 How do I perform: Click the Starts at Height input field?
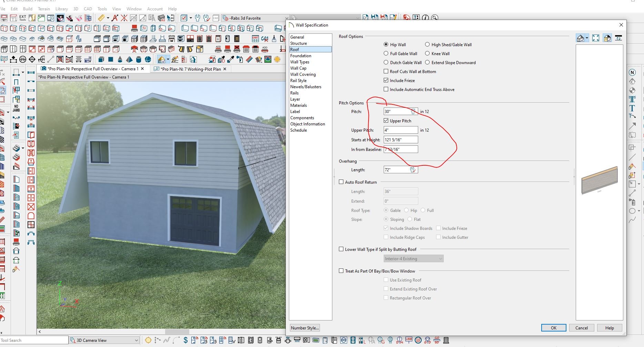[401, 140]
